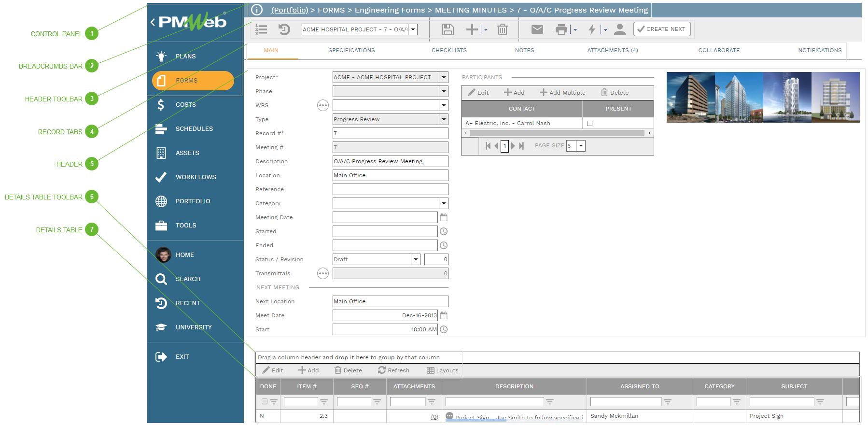The width and height of the screenshot is (868, 425).
Task: Expand the Project dropdown
Action: point(444,77)
